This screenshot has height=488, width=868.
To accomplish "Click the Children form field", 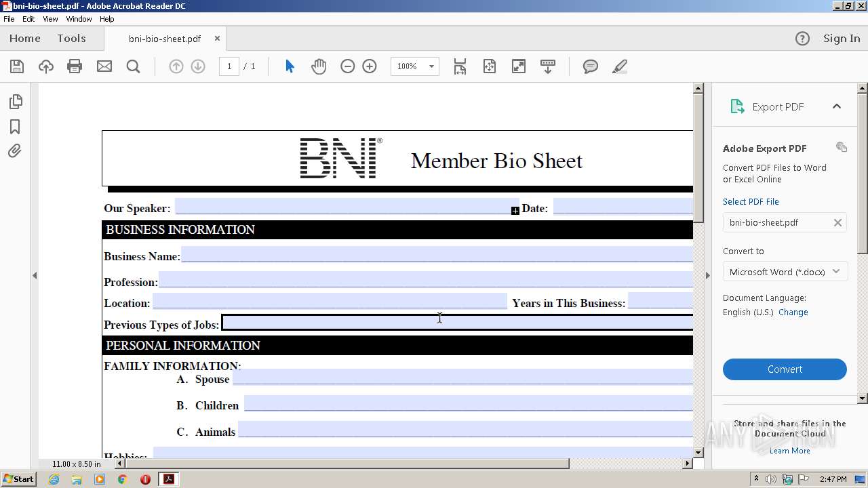I will pos(469,403).
